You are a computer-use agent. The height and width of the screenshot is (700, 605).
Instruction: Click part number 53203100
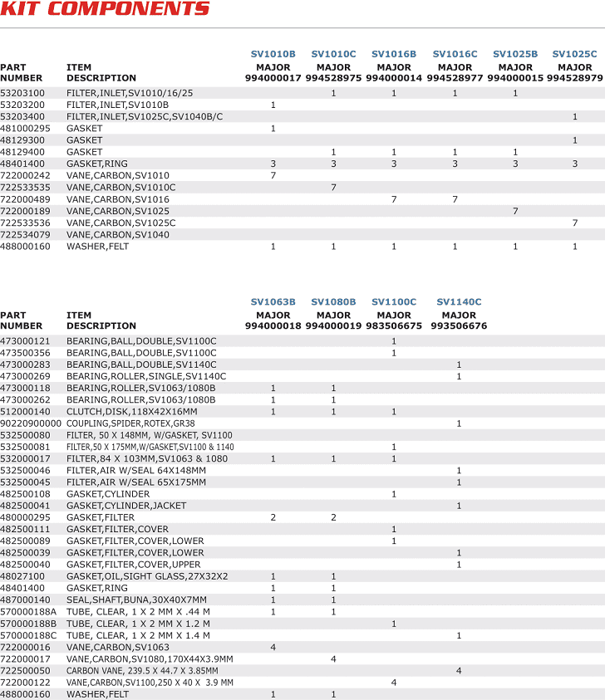(x=22, y=94)
